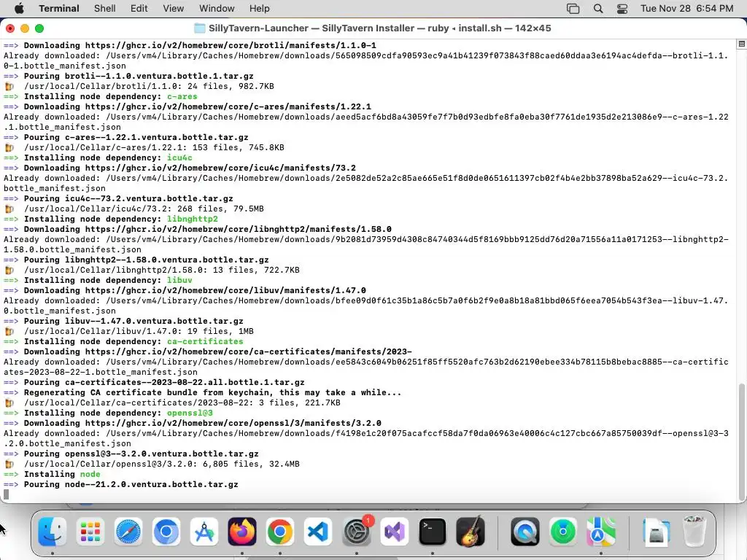Click '/usr/local/Cellar/brotli/1.1.0: 24 files' line

(149, 86)
